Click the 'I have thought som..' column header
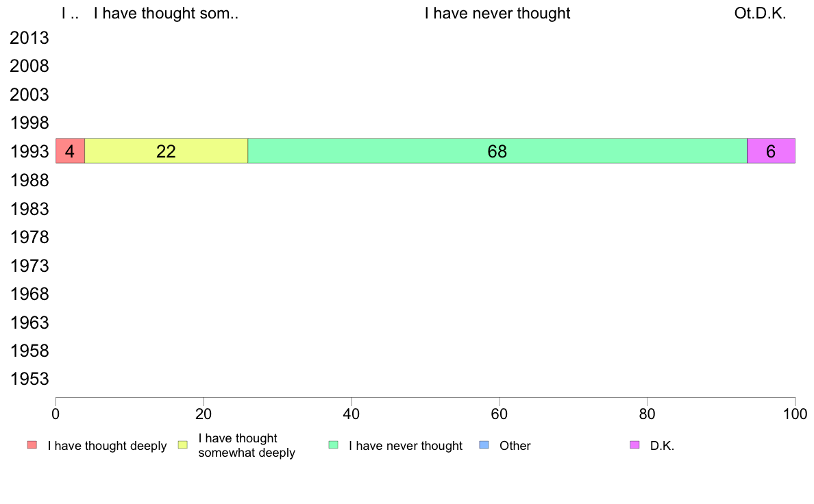Screen dimensions: 814x504 click(x=166, y=14)
